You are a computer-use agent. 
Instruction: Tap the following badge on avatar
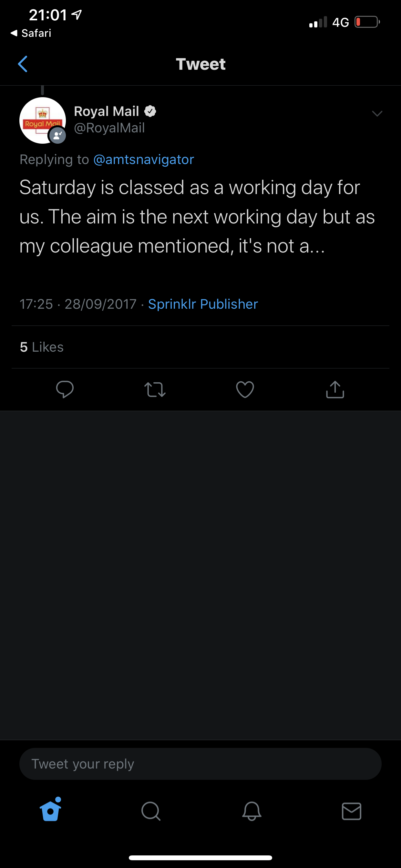[57, 135]
